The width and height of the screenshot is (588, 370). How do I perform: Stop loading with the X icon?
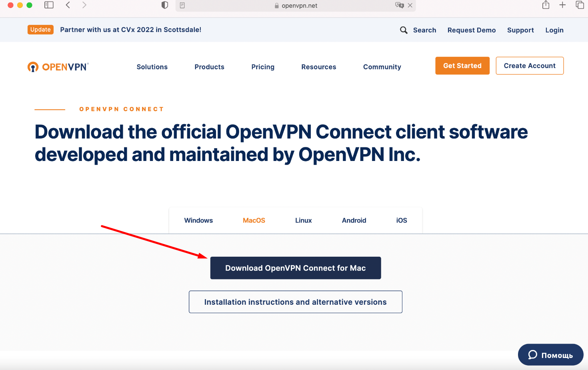click(x=410, y=6)
